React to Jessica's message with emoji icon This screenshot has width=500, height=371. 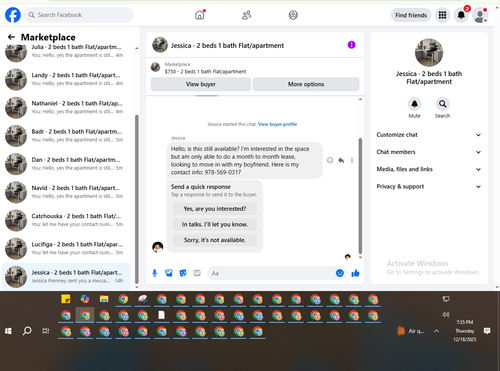[330, 160]
